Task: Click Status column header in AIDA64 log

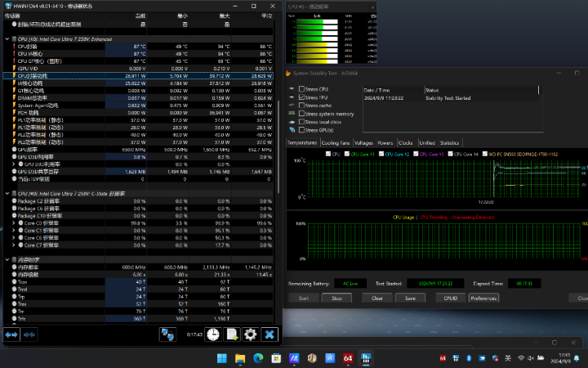Action: [x=482, y=90]
